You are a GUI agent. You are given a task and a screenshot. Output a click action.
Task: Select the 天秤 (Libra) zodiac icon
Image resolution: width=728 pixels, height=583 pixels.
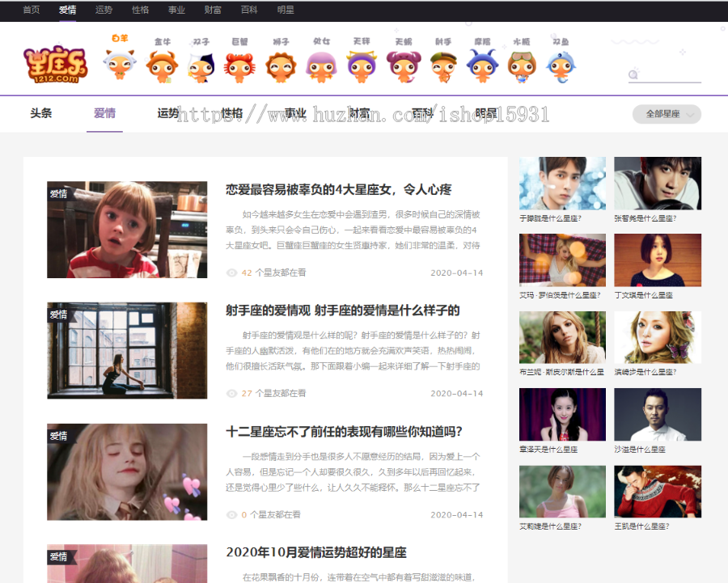click(x=362, y=61)
